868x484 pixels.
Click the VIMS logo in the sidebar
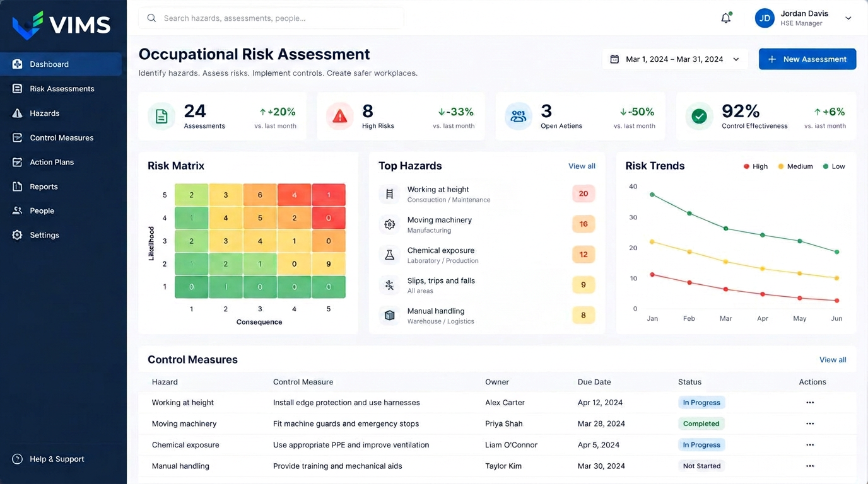coord(61,25)
